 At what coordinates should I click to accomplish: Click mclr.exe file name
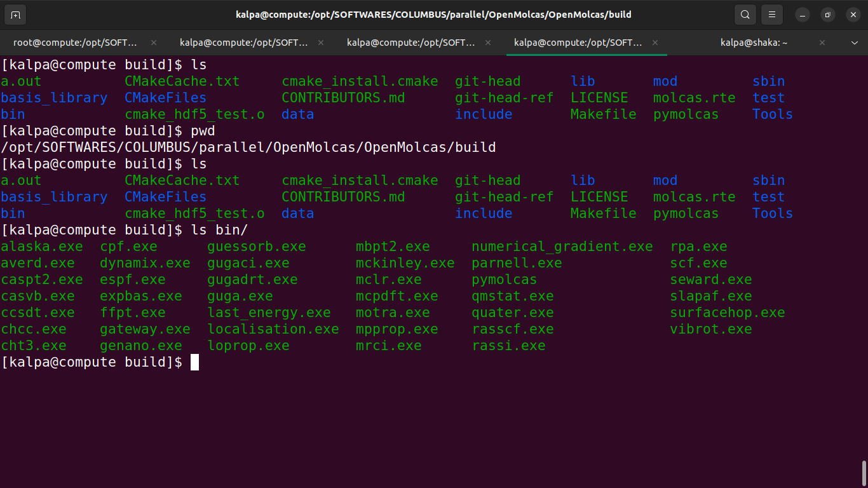[389, 280]
